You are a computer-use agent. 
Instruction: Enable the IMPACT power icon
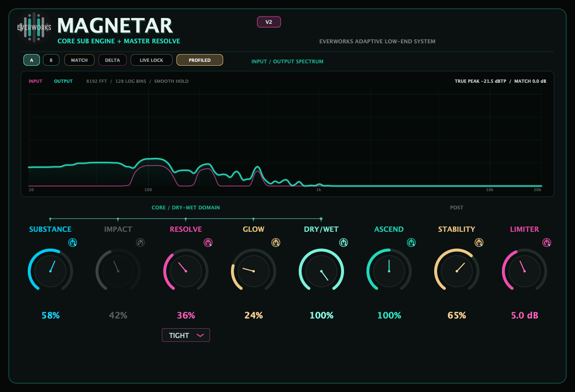coord(140,242)
